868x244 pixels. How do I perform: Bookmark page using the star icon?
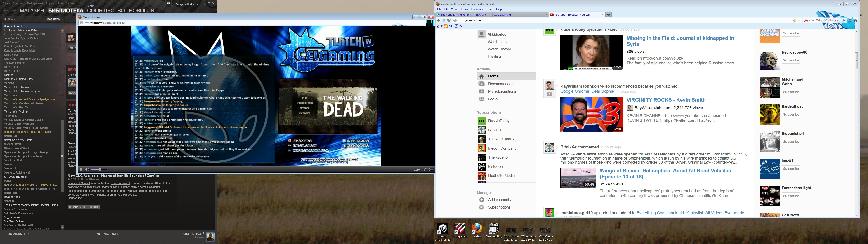click(x=795, y=21)
